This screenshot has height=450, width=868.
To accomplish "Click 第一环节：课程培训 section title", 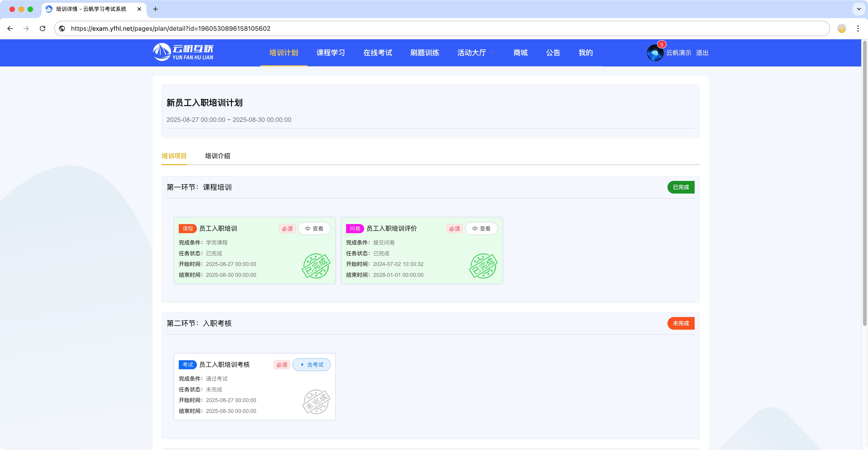I will pyautogui.click(x=199, y=187).
